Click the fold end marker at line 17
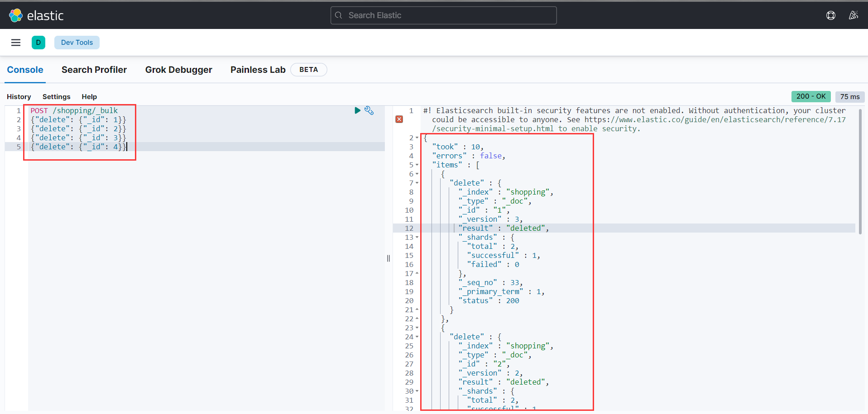 417,273
